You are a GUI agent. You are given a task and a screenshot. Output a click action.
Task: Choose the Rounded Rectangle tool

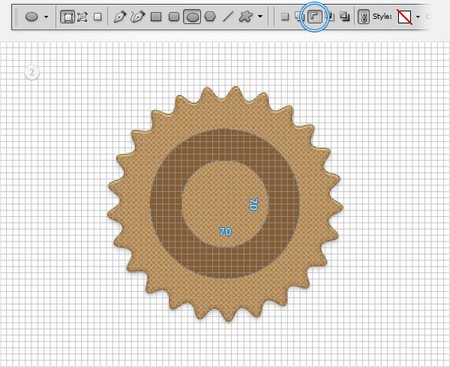174,17
